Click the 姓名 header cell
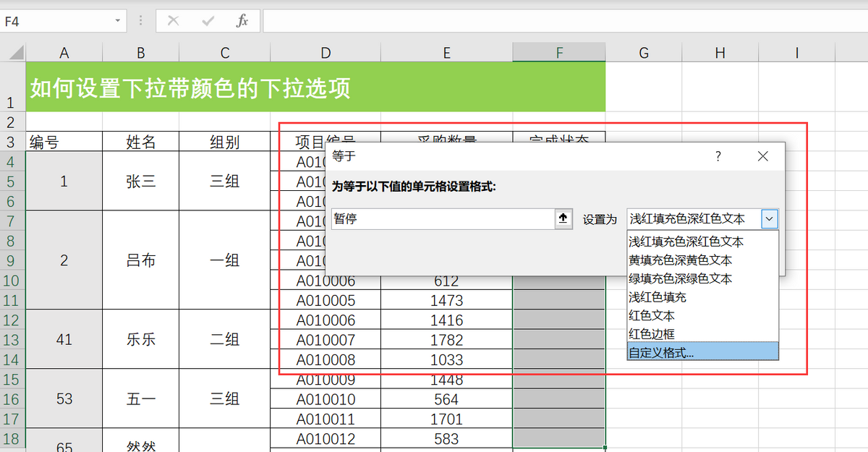The height and width of the screenshot is (452, 868). tap(141, 142)
